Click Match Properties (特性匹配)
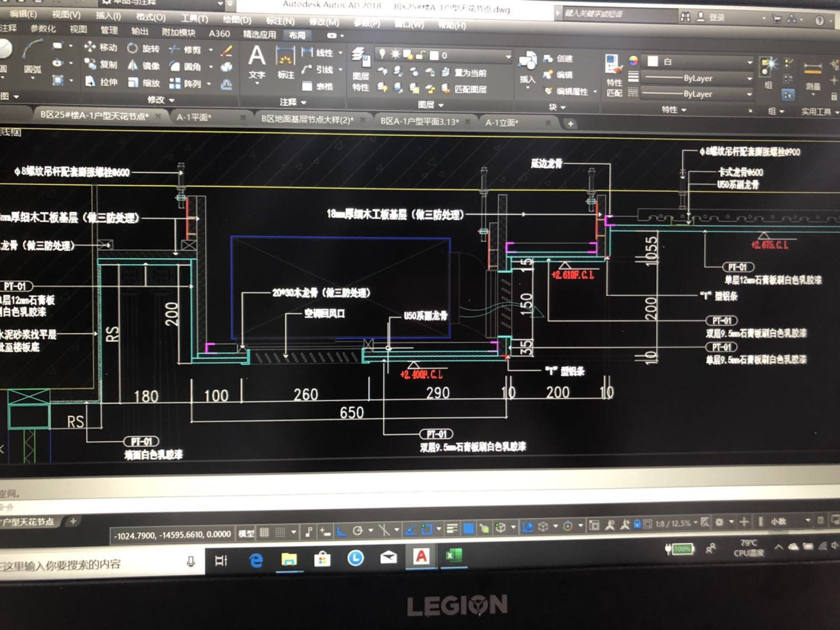 614,75
